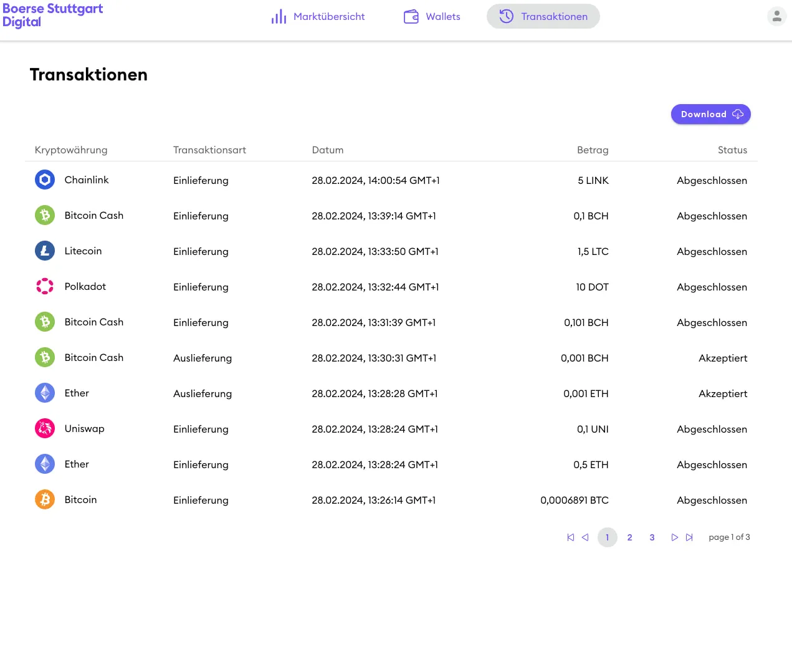Image resolution: width=792 pixels, height=672 pixels.
Task: Switch to the Wallets tab
Action: pos(432,17)
